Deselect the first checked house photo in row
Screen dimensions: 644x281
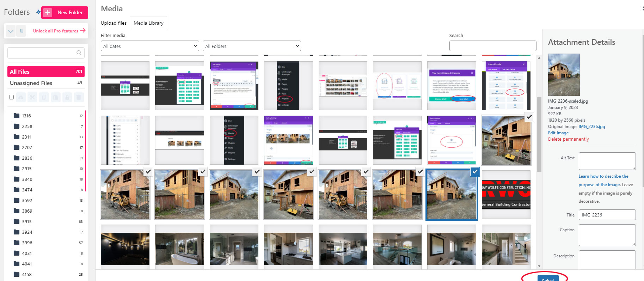(148, 172)
